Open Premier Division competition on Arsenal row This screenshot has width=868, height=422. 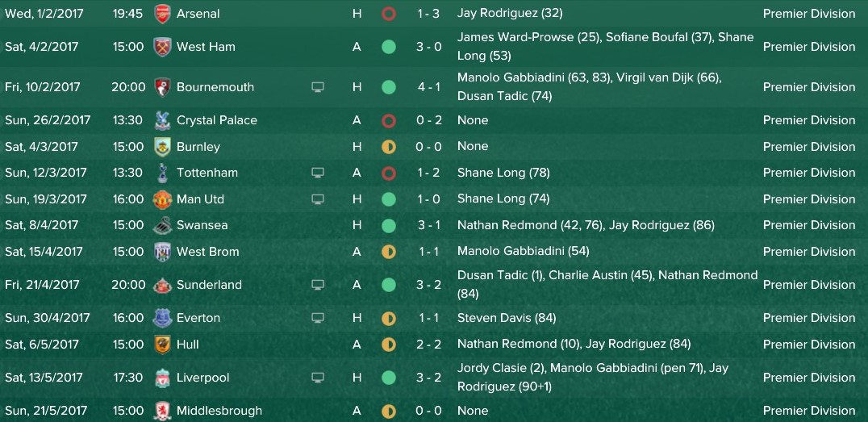[809, 14]
